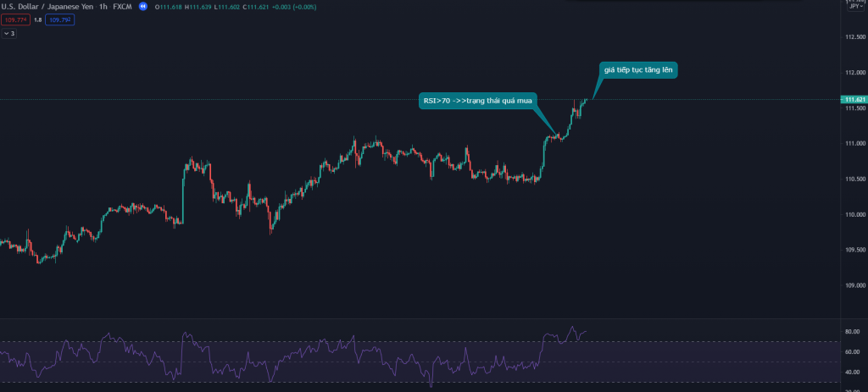868x392 pixels.
Task: Click the 110.000 price axis label
Action: 855,214
